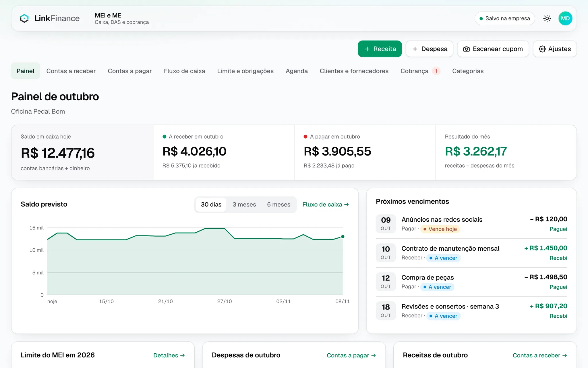Screen dimensions: 588x368
Task: Open Anúncios nas redes sociais entry
Action: click(x=442, y=220)
